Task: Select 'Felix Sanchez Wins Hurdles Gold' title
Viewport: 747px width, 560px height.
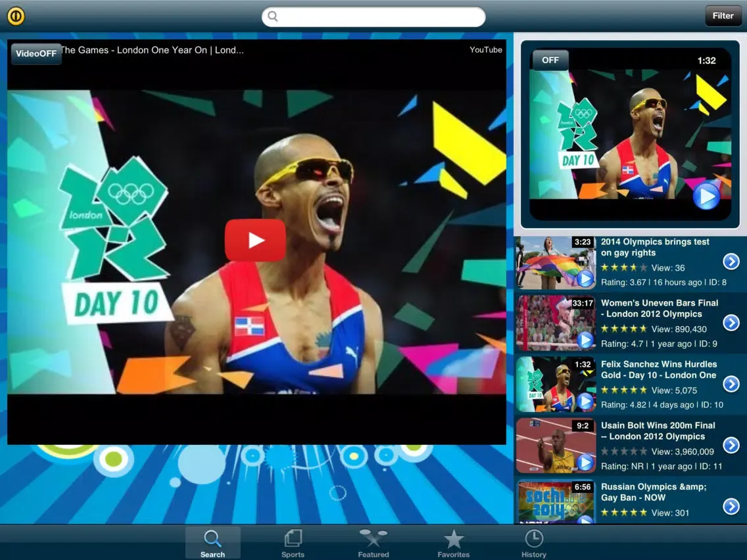Action: (659, 369)
